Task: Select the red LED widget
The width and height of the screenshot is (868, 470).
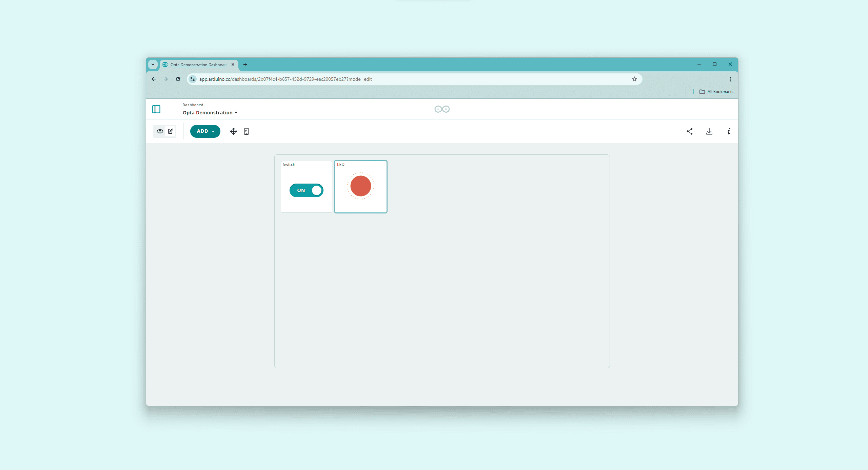Action: click(361, 186)
